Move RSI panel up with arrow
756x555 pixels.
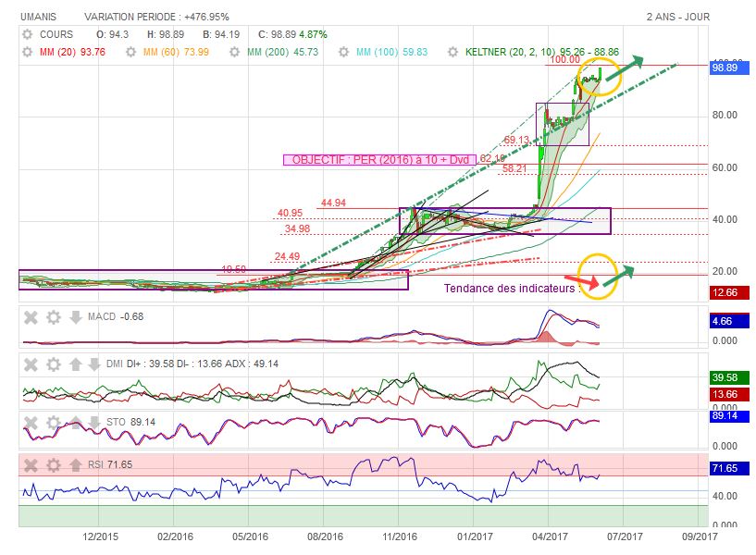76,465
